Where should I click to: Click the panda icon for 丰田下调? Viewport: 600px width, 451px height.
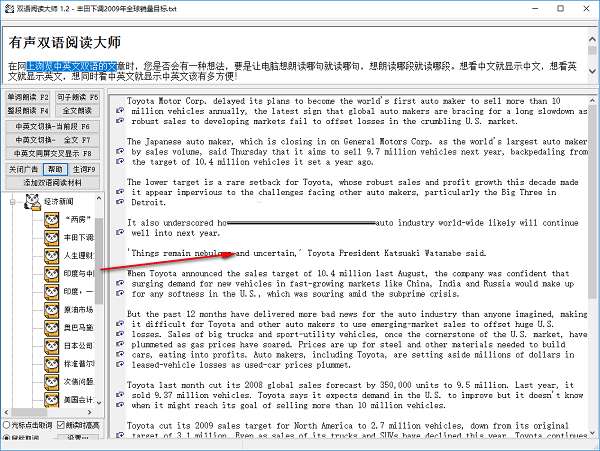[51, 238]
